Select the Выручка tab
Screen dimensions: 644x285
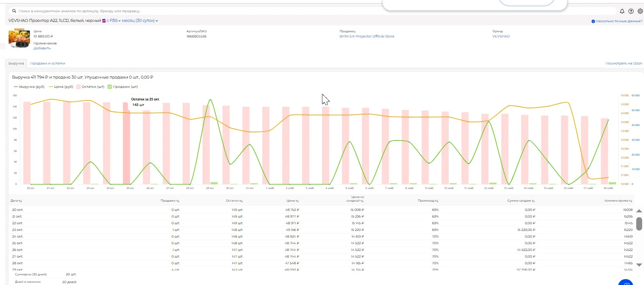[x=16, y=63]
